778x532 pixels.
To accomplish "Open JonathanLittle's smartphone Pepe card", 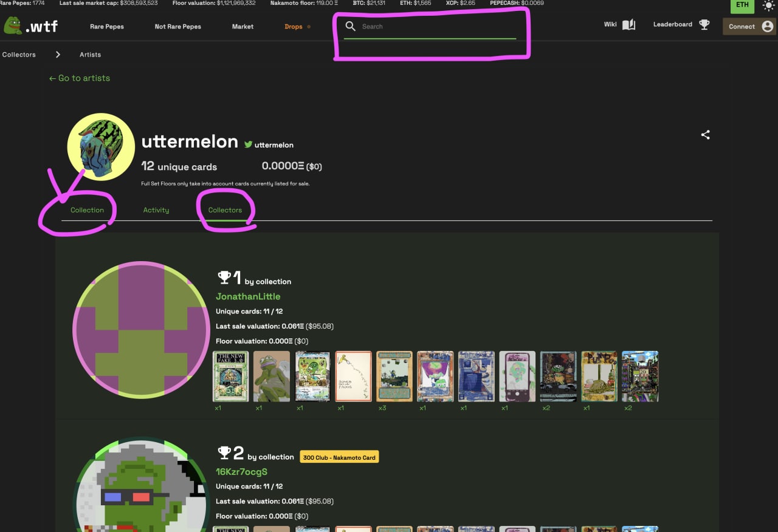I will coord(517,377).
